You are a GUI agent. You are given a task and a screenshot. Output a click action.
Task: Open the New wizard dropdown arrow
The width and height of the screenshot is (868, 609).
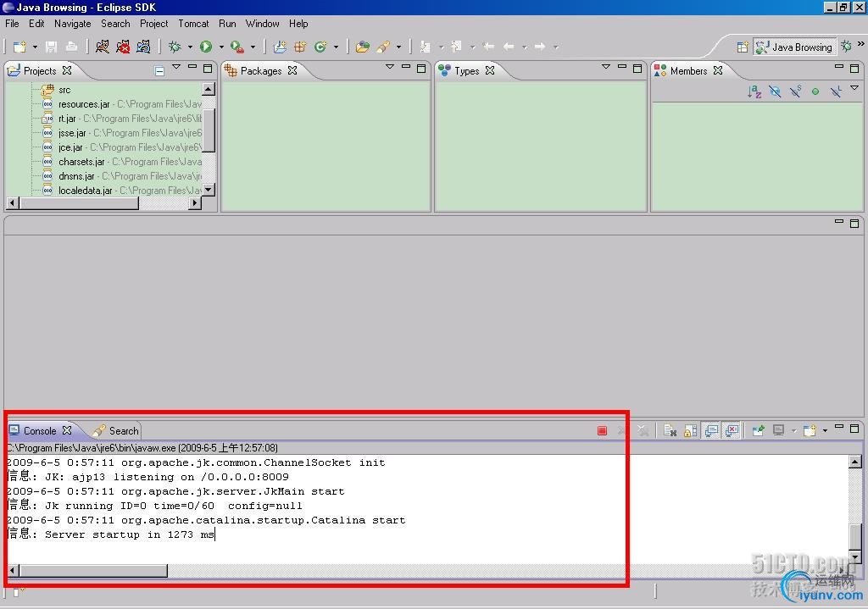pyautogui.click(x=35, y=47)
